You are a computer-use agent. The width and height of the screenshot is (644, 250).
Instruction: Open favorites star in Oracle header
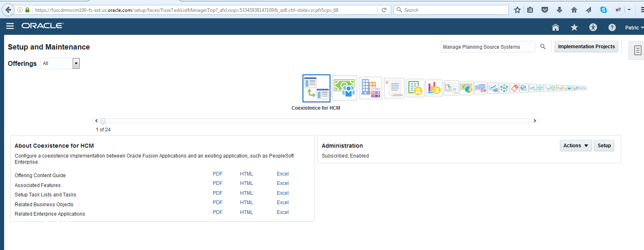click(x=574, y=27)
